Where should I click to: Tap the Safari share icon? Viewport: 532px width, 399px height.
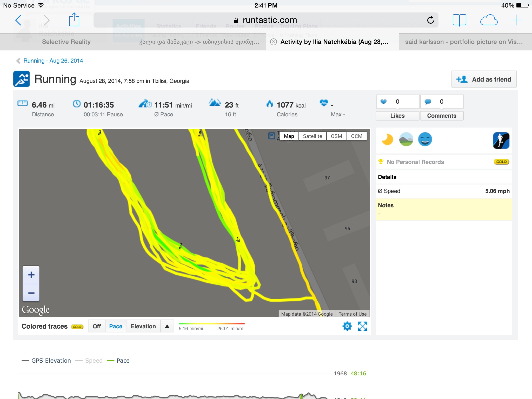74,20
